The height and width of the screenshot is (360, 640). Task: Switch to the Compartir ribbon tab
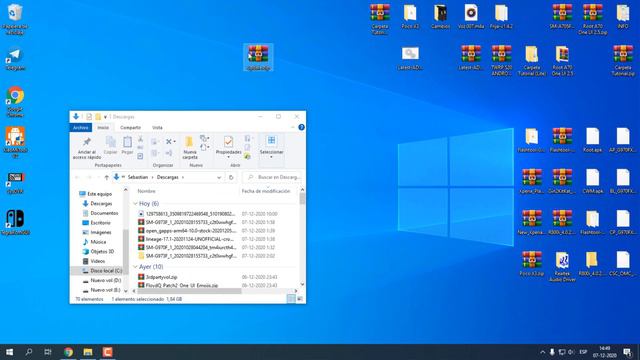131,128
